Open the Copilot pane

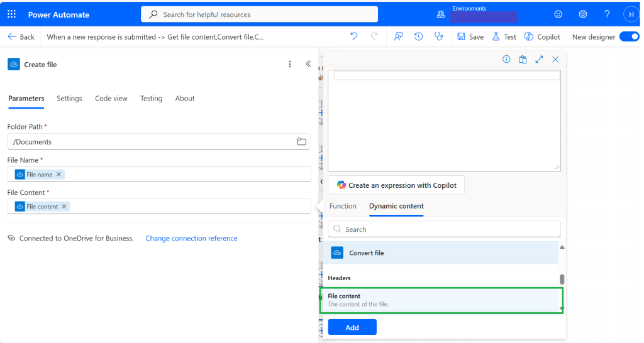[542, 37]
